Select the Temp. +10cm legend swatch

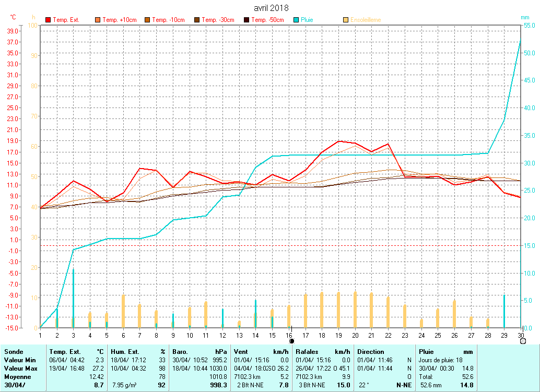(x=98, y=20)
